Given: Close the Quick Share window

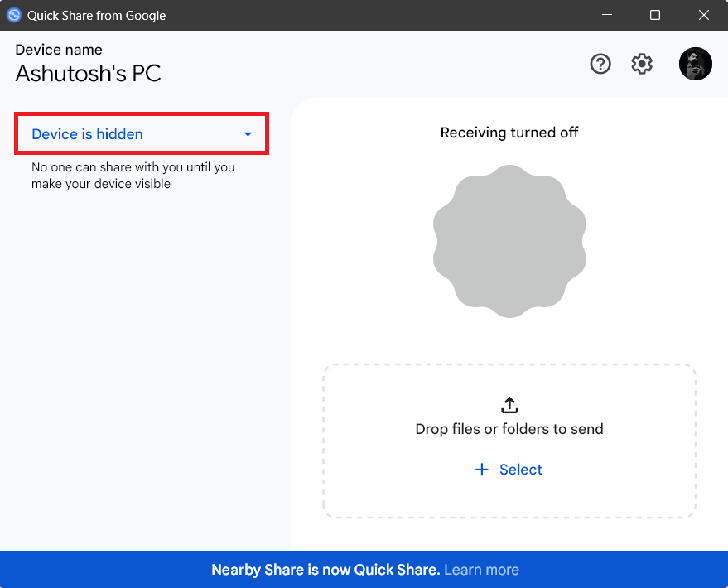Looking at the screenshot, I should [x=704, y=15].
